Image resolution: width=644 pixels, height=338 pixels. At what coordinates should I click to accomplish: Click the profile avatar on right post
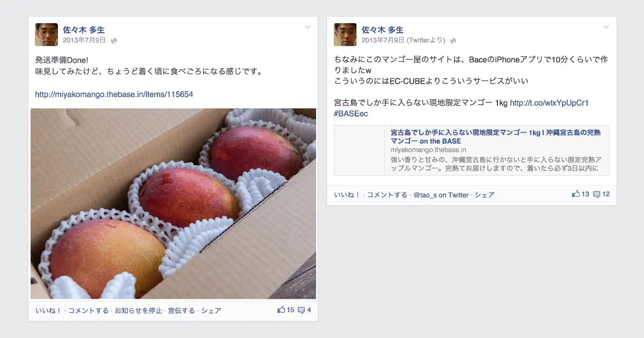click(345, 34)
